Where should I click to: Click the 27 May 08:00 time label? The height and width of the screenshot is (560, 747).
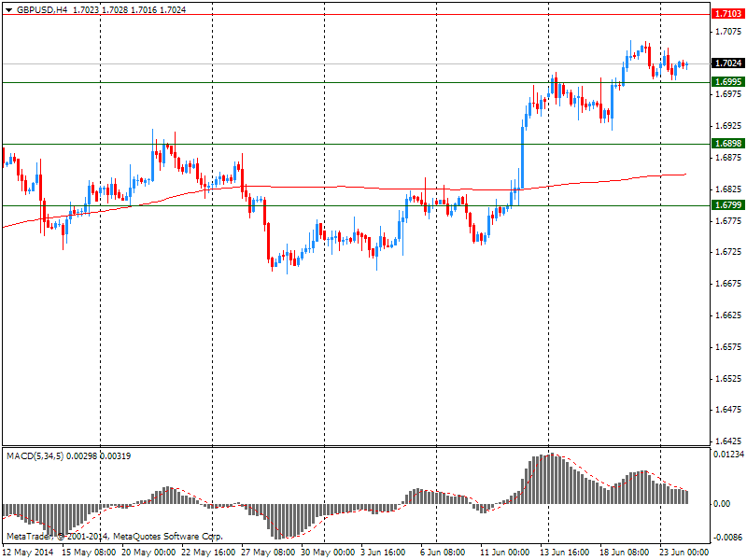(268, 553)
